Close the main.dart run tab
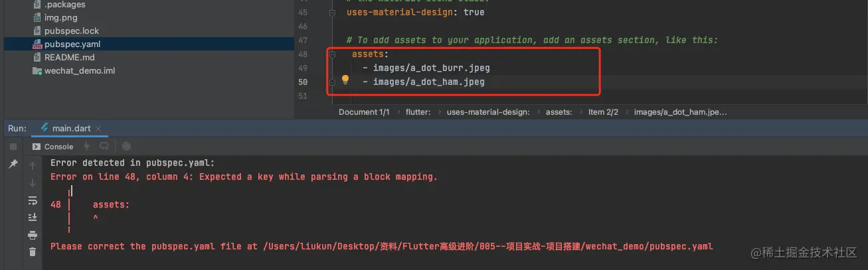 (x=98, y=128)
